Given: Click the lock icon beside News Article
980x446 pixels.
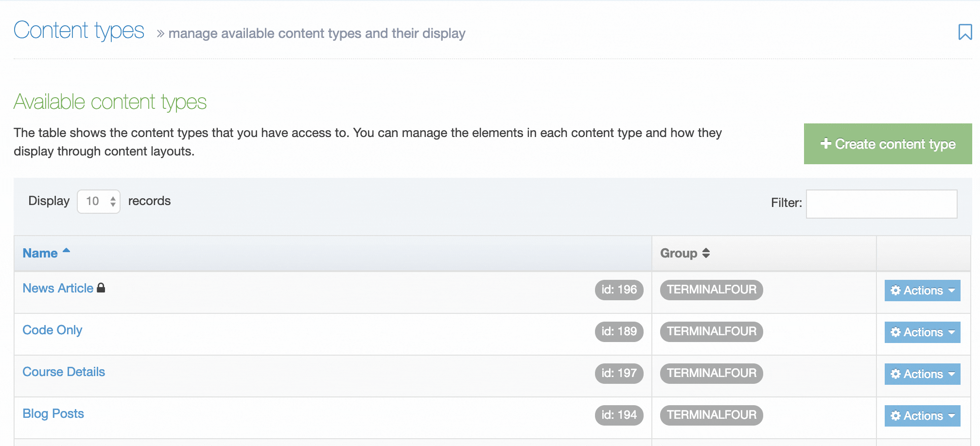Looking at the screenshot, I should pyautogui.click(x=101, y=288).
